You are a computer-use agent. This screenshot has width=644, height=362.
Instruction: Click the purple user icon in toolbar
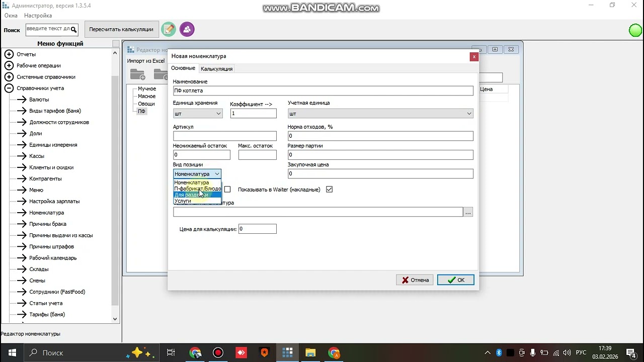point(187,29)
